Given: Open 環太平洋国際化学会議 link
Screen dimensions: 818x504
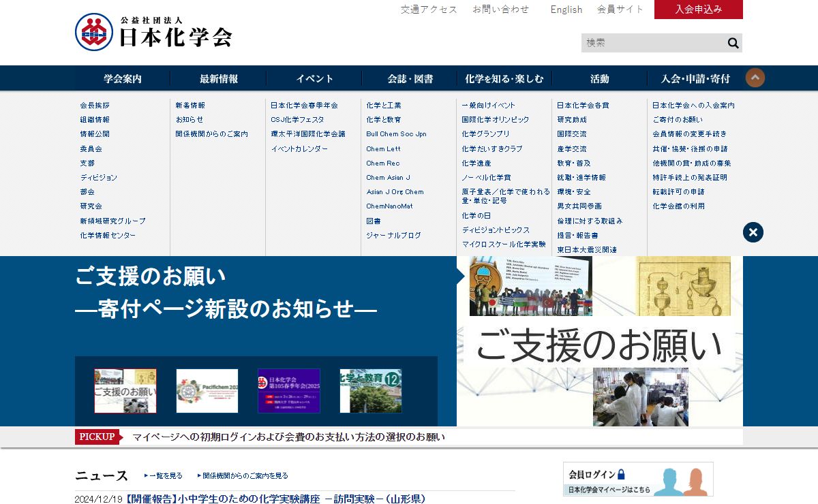Looking at the screenshot, I should (x=308, y=134).
